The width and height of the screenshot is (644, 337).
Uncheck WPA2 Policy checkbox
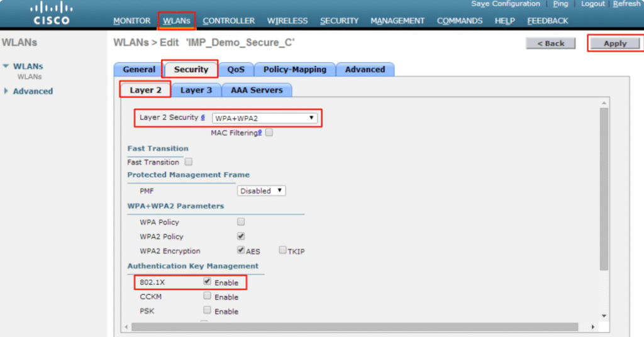click(241, 236)
